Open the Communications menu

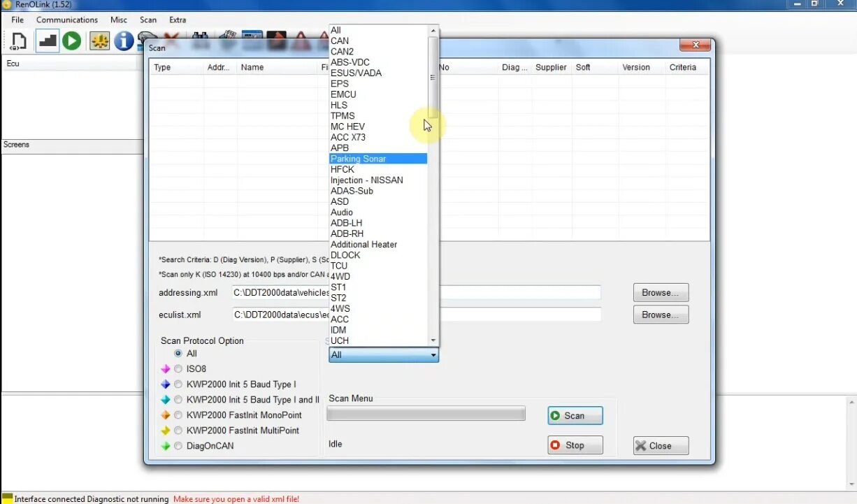66,20
